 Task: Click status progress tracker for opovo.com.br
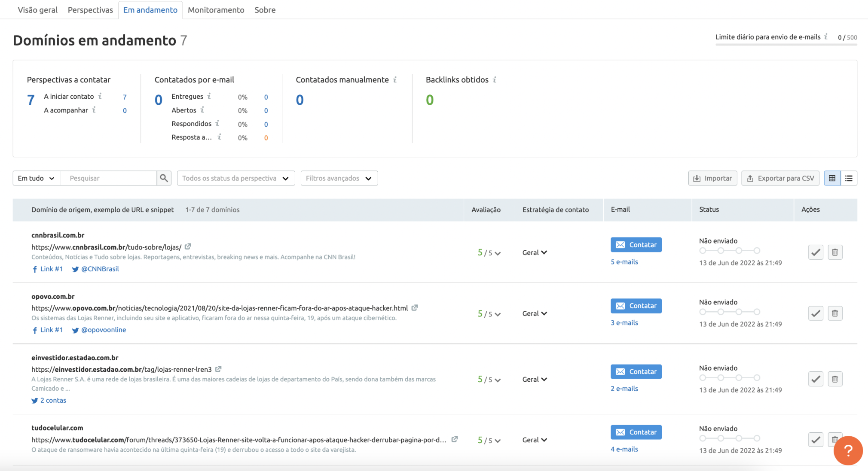point(730,312)
